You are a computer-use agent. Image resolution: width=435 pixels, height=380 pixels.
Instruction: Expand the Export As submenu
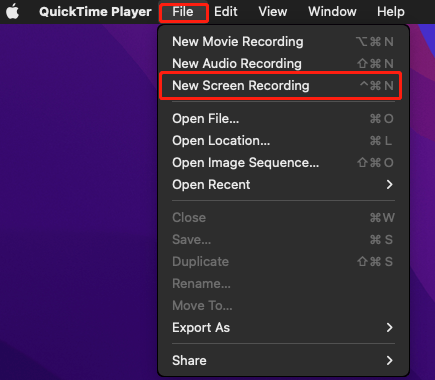[283, 328]
